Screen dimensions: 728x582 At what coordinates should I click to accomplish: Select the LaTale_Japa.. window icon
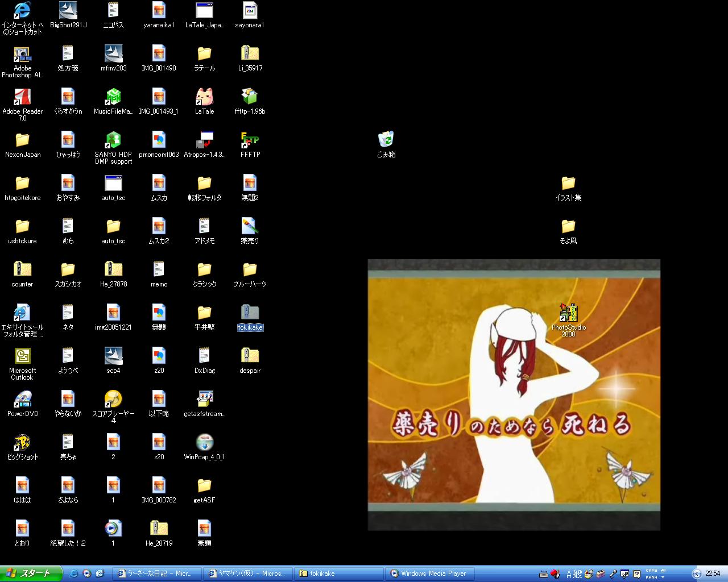pyautogui.click(x=204, y=15)
